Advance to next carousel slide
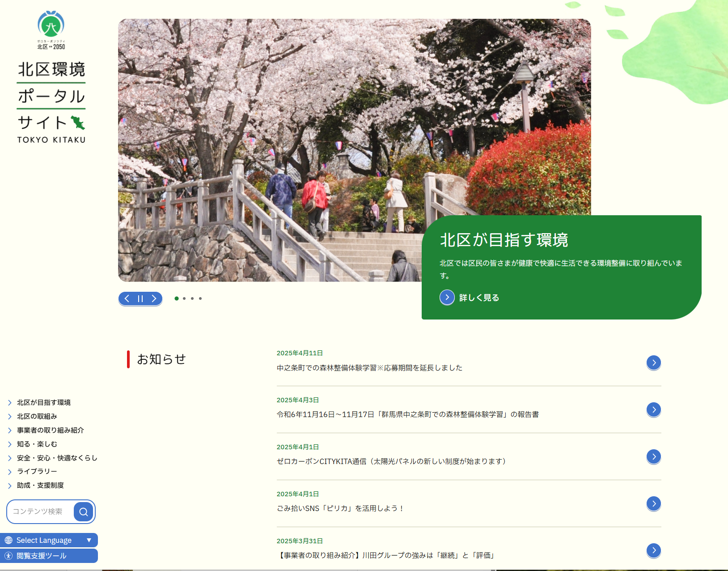This screenshot has height=571, width=728. point(154,298)
